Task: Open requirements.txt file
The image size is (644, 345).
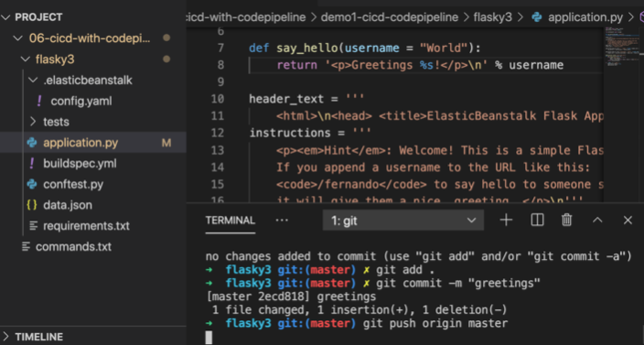Action: 86,226
